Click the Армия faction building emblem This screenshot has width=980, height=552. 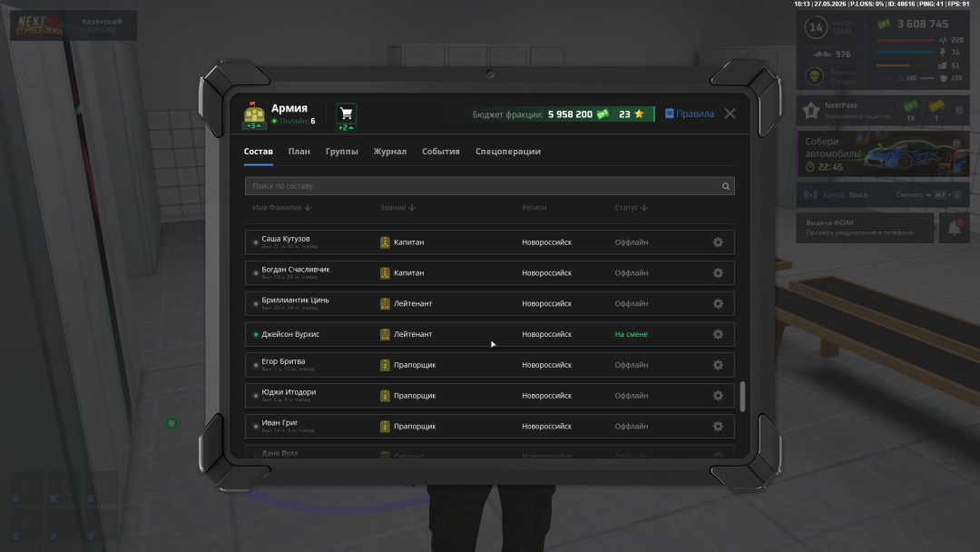point(254,115)
